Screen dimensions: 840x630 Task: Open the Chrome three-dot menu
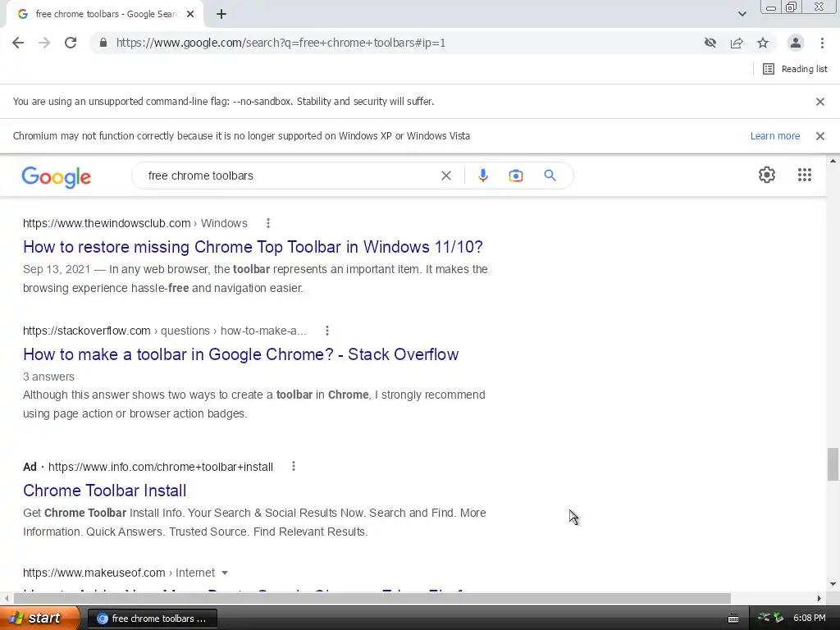click(x=822, y=43)
